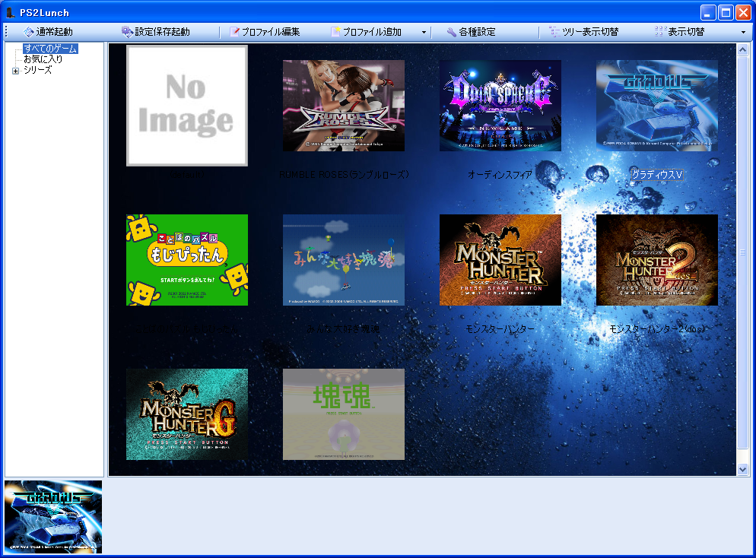
Task: Select すべてのゲーム in the tree
Action: pos(50,49)
